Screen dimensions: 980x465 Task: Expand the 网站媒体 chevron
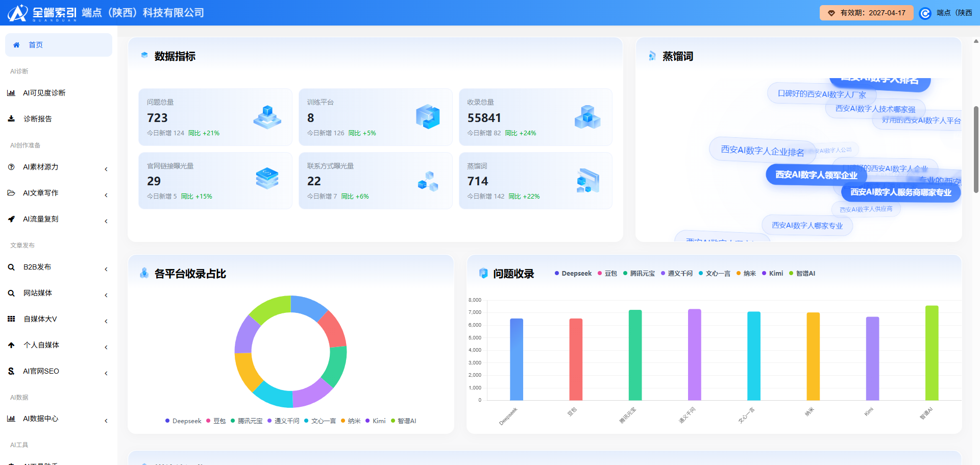click(x=106, y=295)
